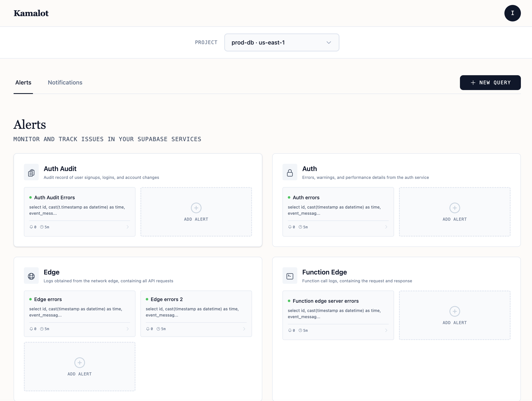Select the Alerts tab

coord(23,83)
